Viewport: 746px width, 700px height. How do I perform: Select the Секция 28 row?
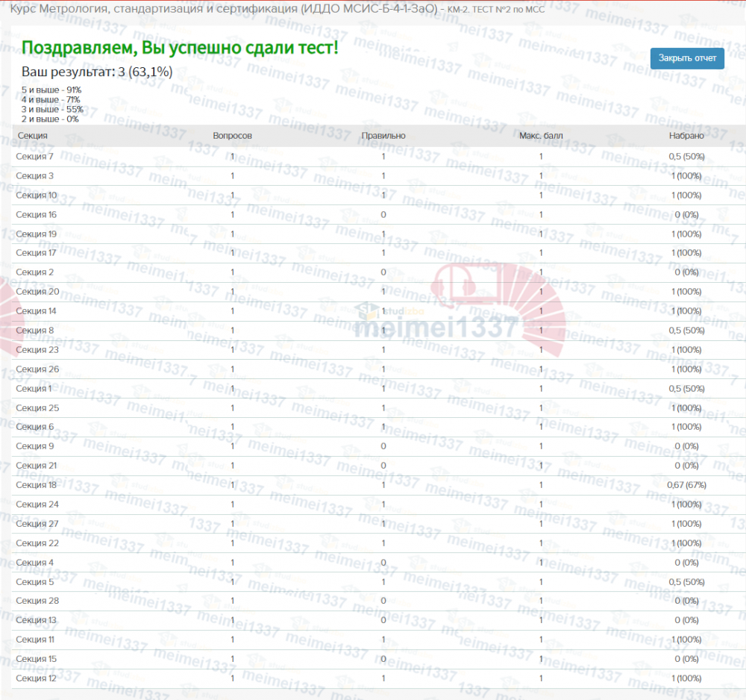tap(379, 601)
